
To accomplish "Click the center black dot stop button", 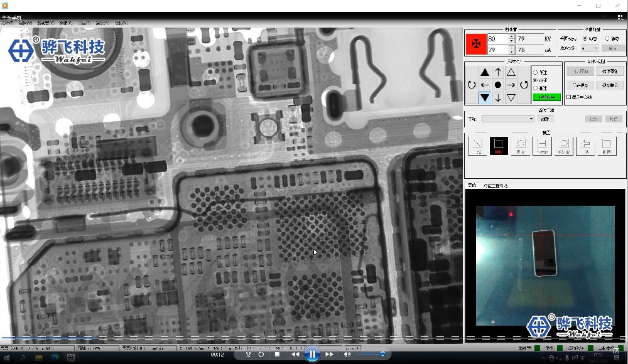I will point(498,85).
